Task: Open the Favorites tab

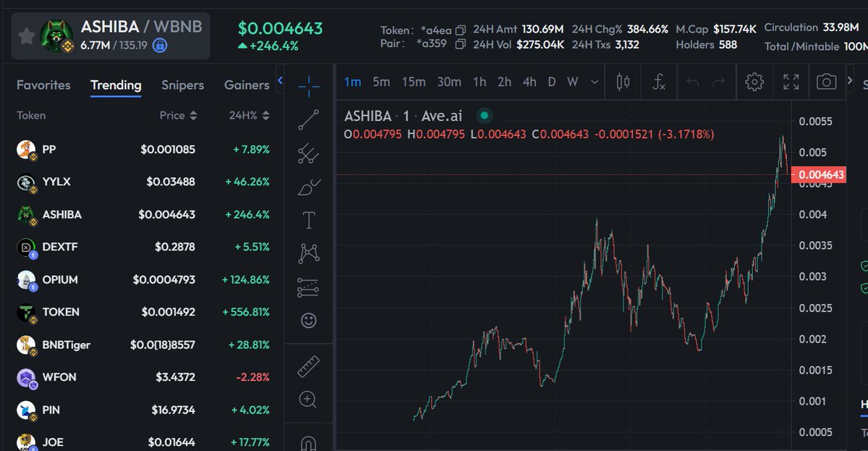Action: tap(43, 85)
